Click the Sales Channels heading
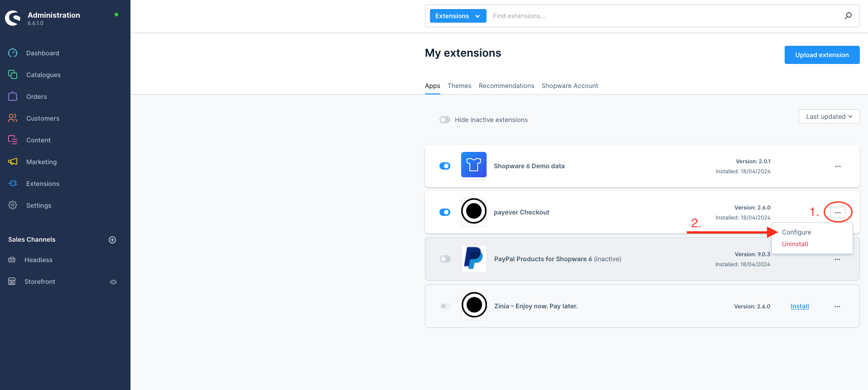Image resolution: width=868 pixels, height=390 pixels. click(32, 239)
